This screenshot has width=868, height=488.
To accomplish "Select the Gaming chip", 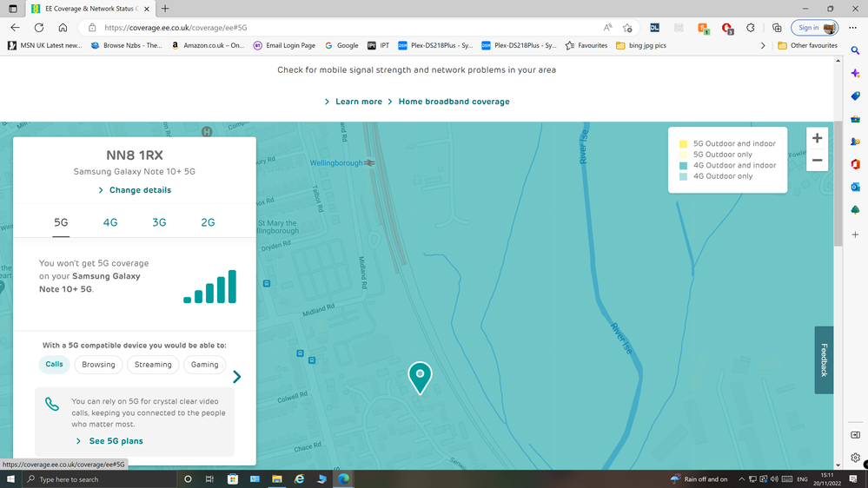I will tap(204, 365).
